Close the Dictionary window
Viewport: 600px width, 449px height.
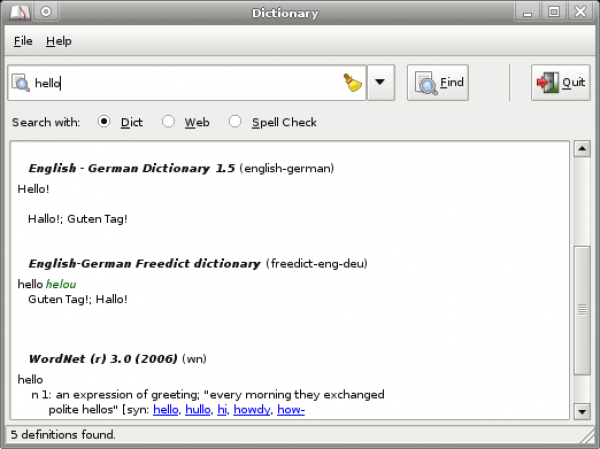[x=580, y=12]
